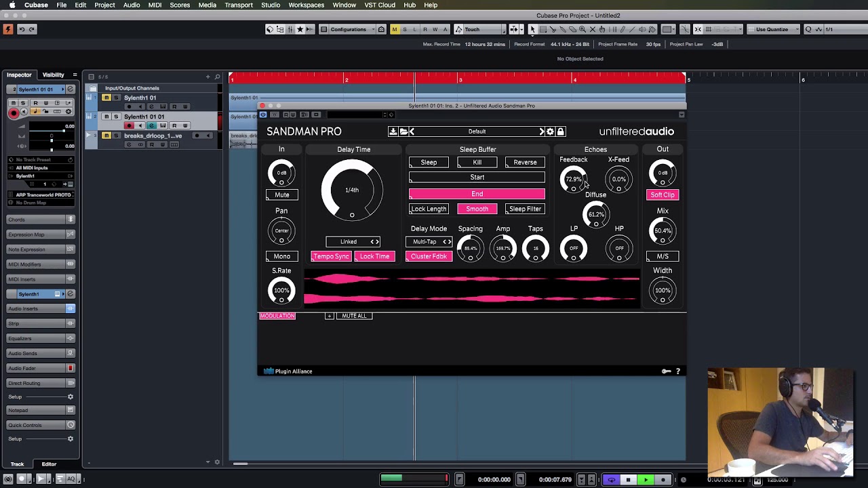Click the Redo arrow in toolbar
This screenshot has height=488, width=868.
(32, 29)
